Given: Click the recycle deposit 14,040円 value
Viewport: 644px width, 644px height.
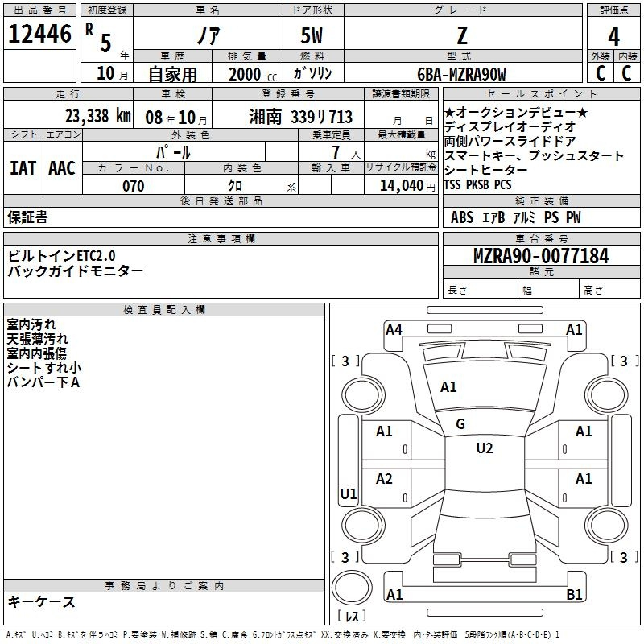Looking at the screenshot, I should pos(411,186).
